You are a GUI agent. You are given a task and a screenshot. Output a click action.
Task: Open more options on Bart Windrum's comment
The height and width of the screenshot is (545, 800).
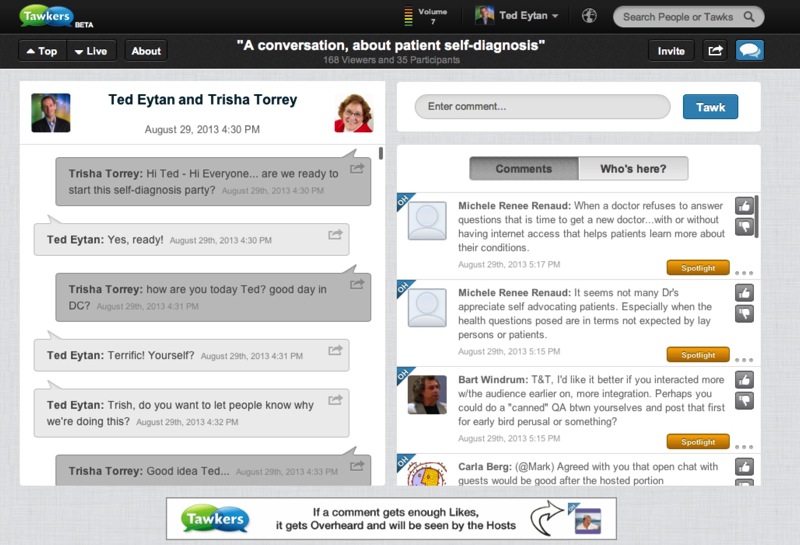[743, 446]
